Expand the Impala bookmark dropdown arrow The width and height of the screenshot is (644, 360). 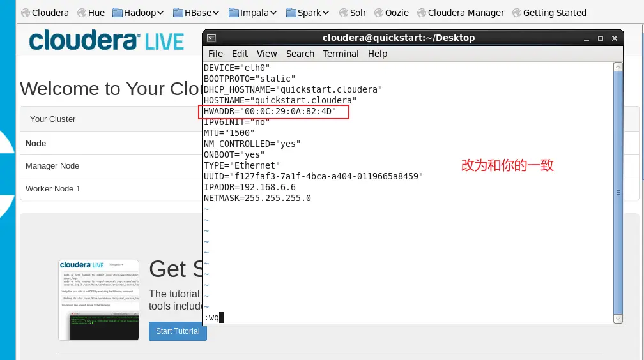click(x=273, y=13)
